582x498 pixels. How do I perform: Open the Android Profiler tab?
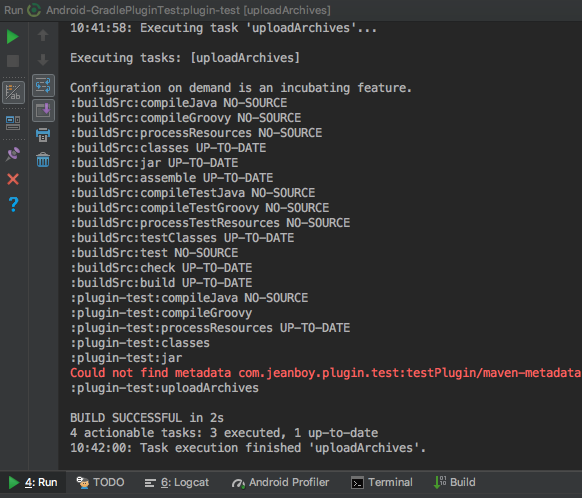point(280,482)
